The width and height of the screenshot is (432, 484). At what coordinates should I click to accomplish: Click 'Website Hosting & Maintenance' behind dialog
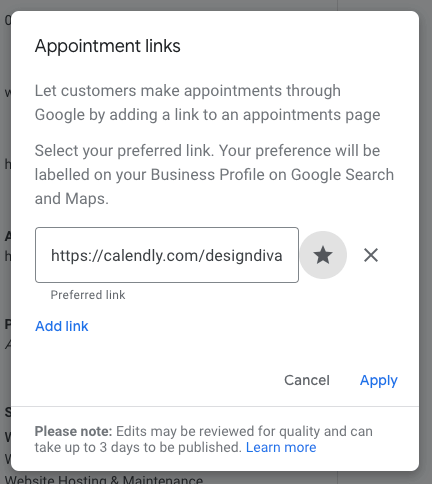point(104,480)
